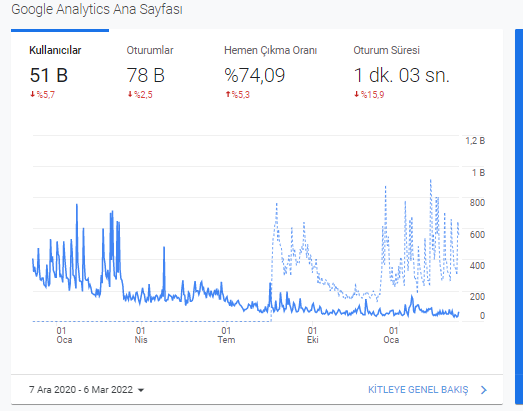Switch to the Oturumlar metric tab
Viewport: 523px width, 411px height.
tap(150, 50)
